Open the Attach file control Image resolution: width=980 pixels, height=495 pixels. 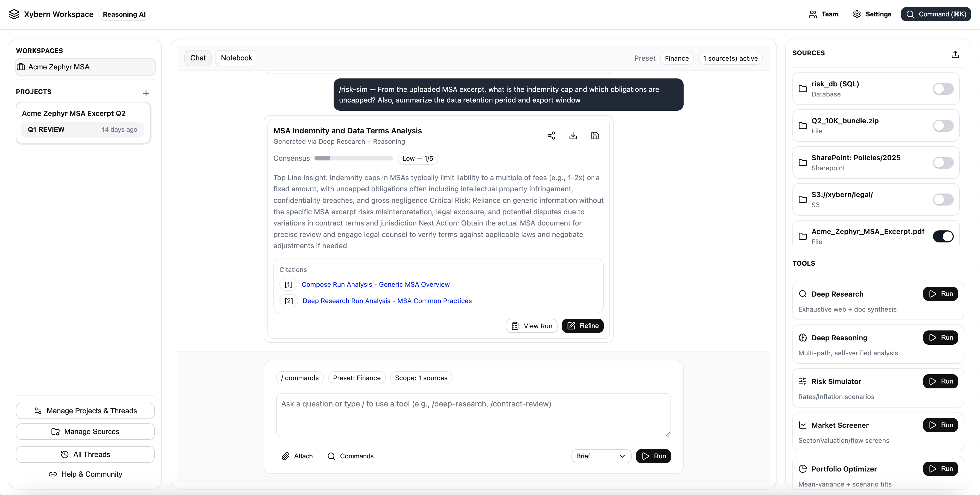point(297,456)
